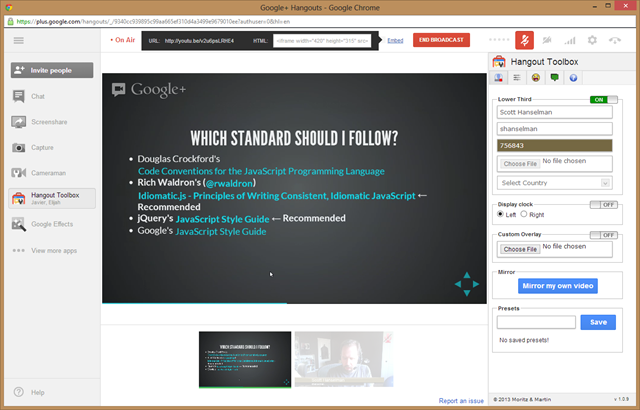Click the right arrow on slide
640x410 pixels.
pos(476,284)
